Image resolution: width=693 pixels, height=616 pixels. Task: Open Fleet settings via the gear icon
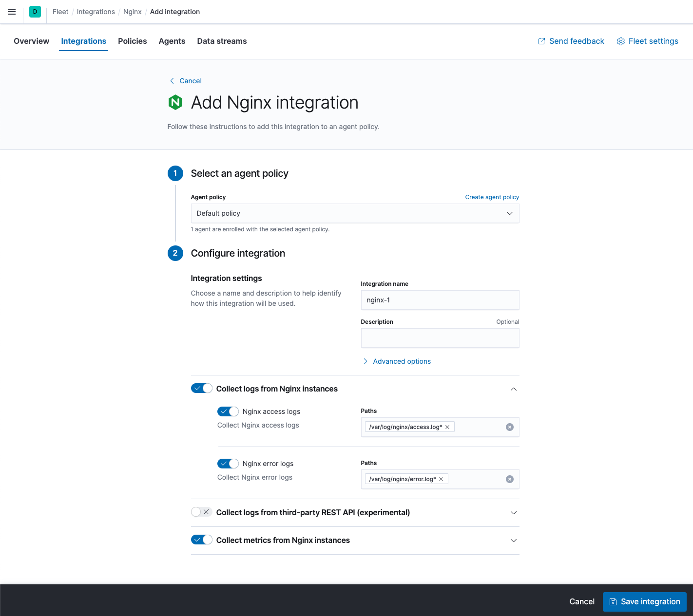click(620, 41)
